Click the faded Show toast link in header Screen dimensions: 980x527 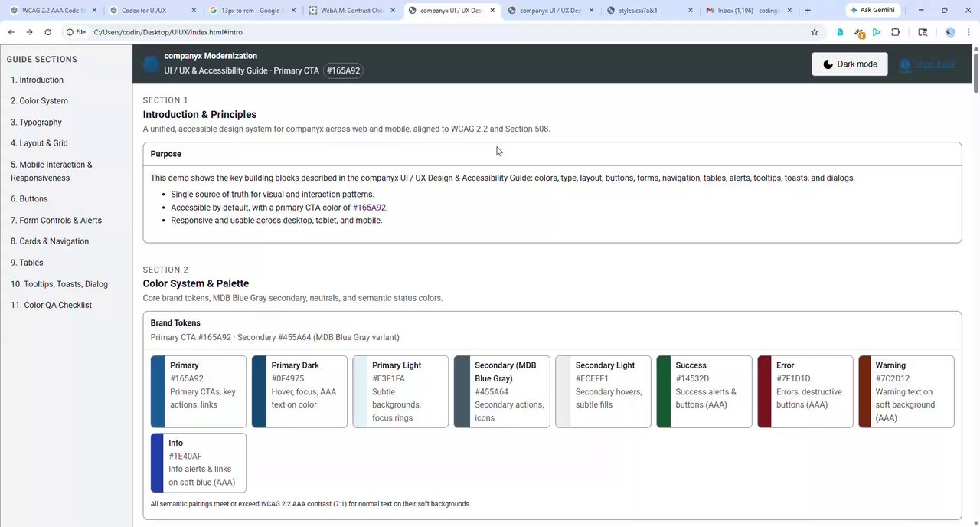point(928,64)
